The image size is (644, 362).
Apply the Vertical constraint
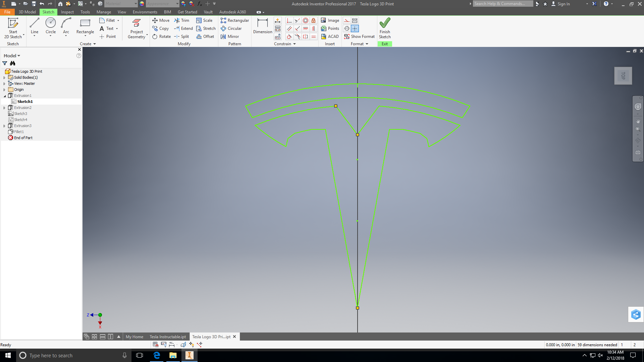click(x=314, y=28)
